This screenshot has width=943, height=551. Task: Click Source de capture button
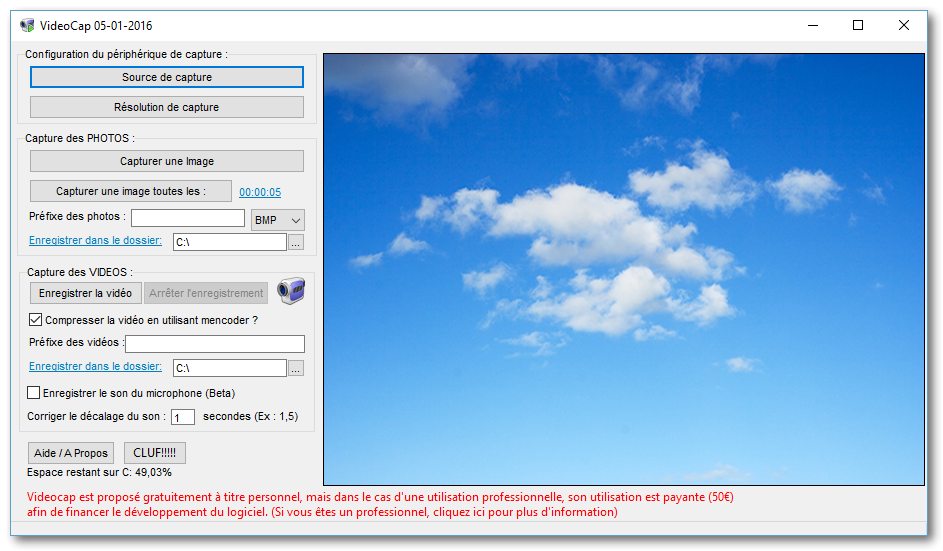click(x=167, y=77)
